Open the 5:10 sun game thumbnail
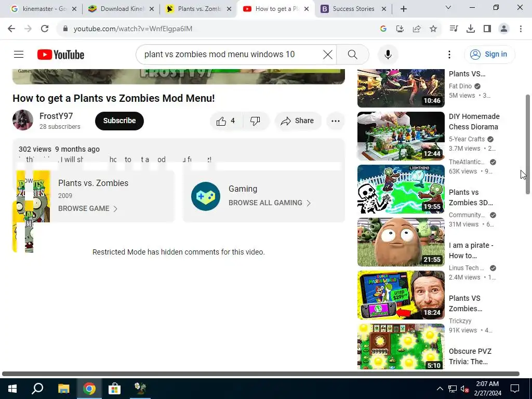 click(401, 347)
